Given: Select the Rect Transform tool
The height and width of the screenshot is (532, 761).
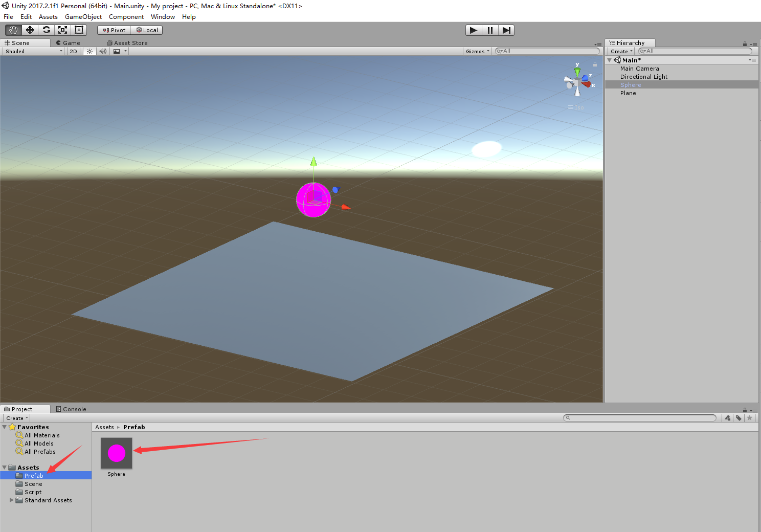Looking at the screenshot, I should 78,30.
